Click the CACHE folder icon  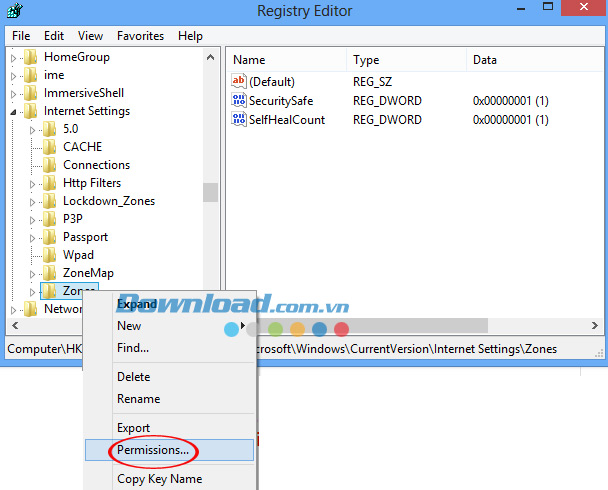[x=50, y=147]
